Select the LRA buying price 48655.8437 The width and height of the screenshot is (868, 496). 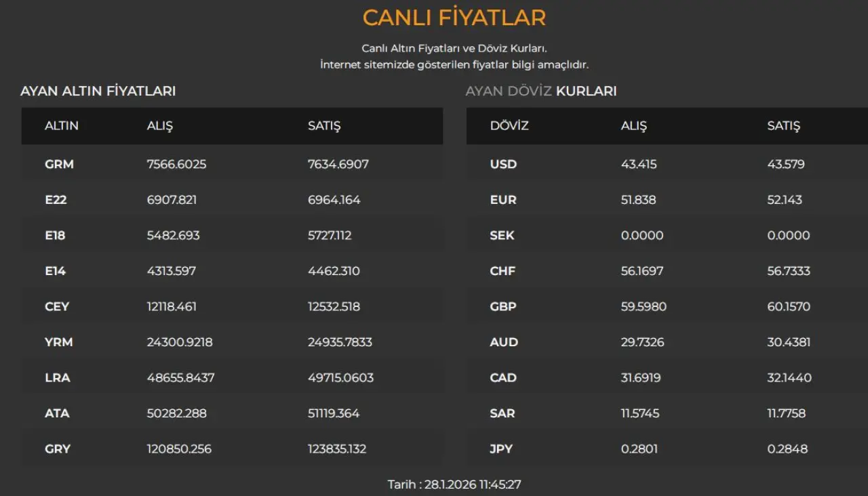180,378
